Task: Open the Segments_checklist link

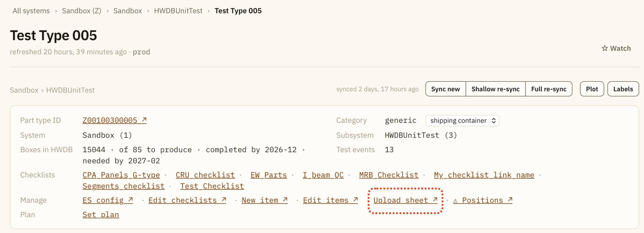Action: click(x=124, y=186)
